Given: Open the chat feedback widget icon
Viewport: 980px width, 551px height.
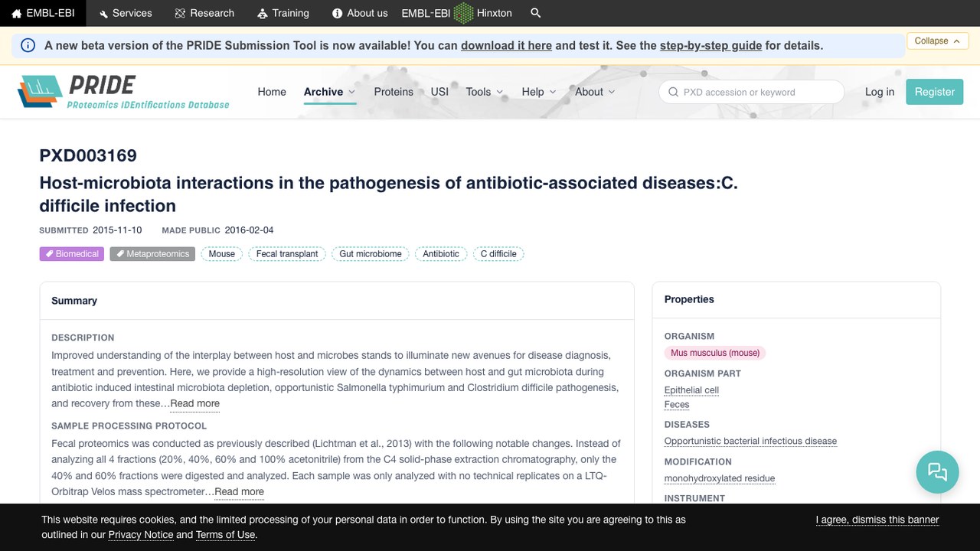Looking at the screenshot, I should click(x=937, y=471).
